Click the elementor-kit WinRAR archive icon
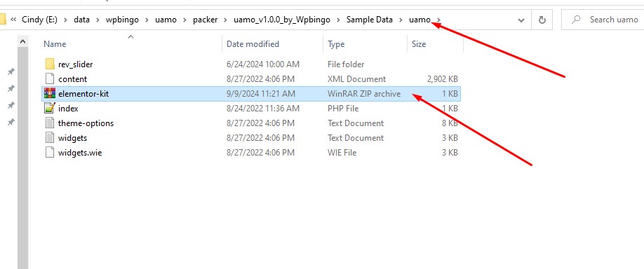 [50, 93]
